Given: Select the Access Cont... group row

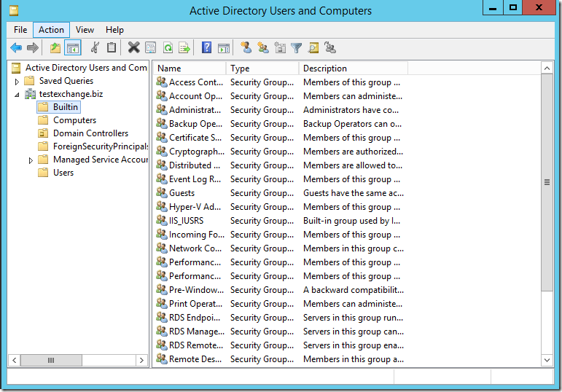Looking at the screenshot, I should click(x=281, y=82).
